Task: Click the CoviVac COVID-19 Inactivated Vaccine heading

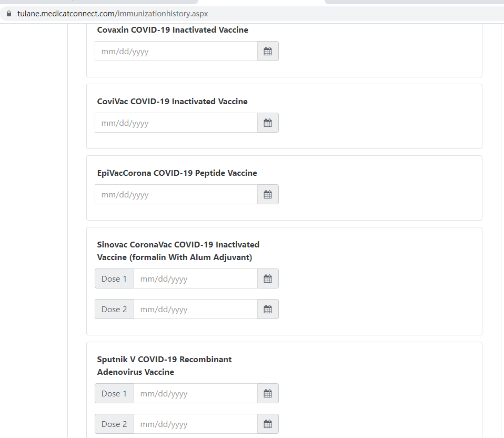Action: 172,102
